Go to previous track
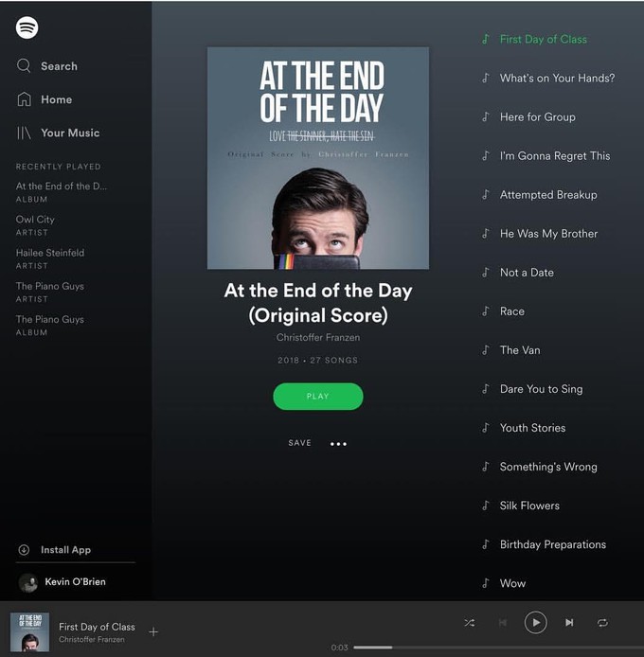Screen dimensions: 644x657 click(x=503, y=623)
